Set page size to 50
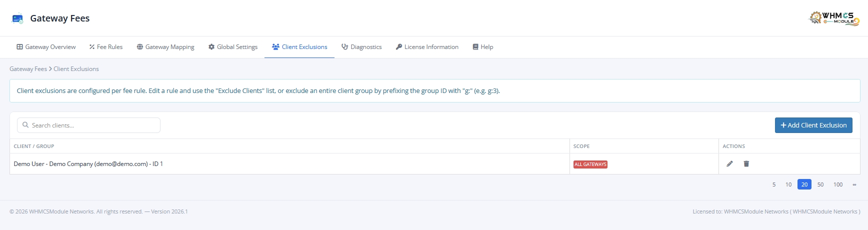 click(820, 184)
